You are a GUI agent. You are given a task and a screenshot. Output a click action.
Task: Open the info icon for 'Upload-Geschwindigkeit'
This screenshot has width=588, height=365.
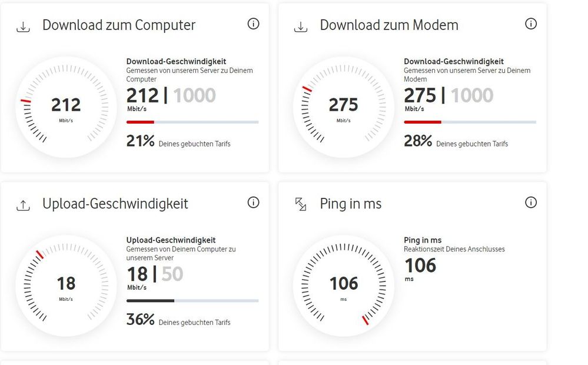pos(253,202)
